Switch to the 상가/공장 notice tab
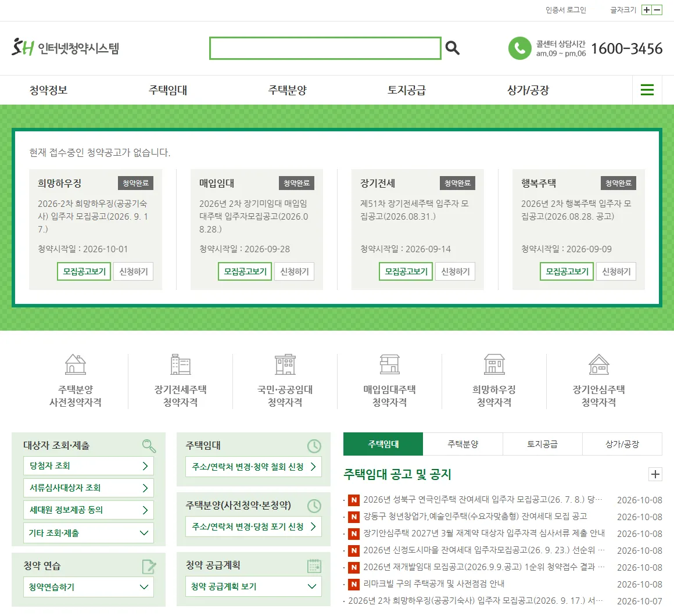The image size is (674, 616). [622, 444]
